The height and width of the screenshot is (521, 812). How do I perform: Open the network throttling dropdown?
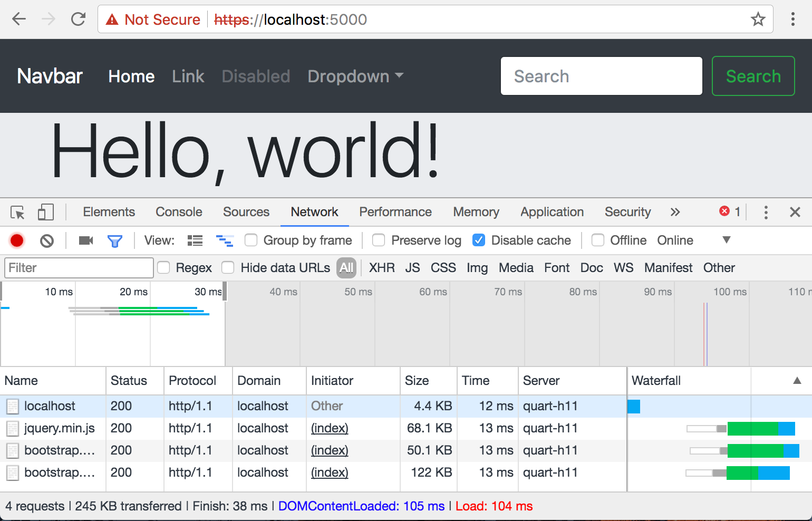(726, 240)
